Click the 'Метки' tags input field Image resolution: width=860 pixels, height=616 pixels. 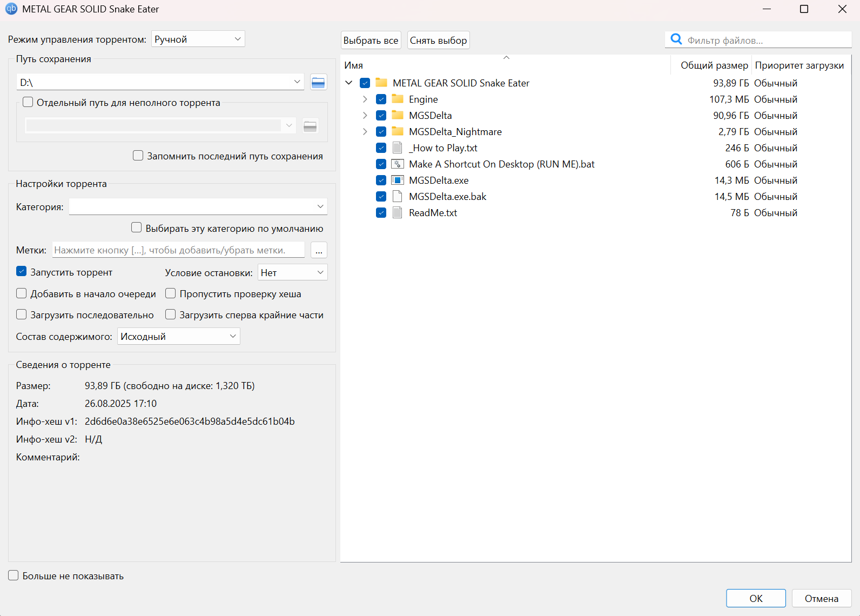click(179, 250)
